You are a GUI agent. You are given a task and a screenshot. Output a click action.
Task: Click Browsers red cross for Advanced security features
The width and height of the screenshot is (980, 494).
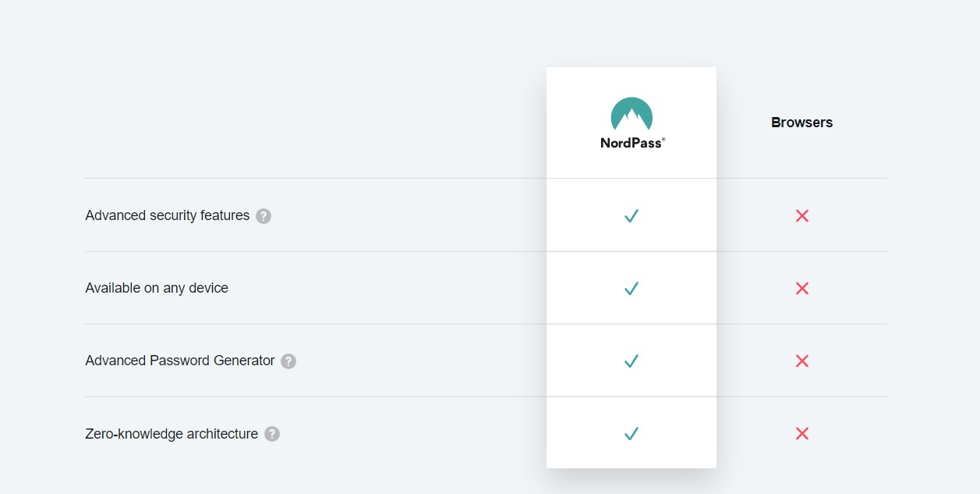tap(801, 216)
